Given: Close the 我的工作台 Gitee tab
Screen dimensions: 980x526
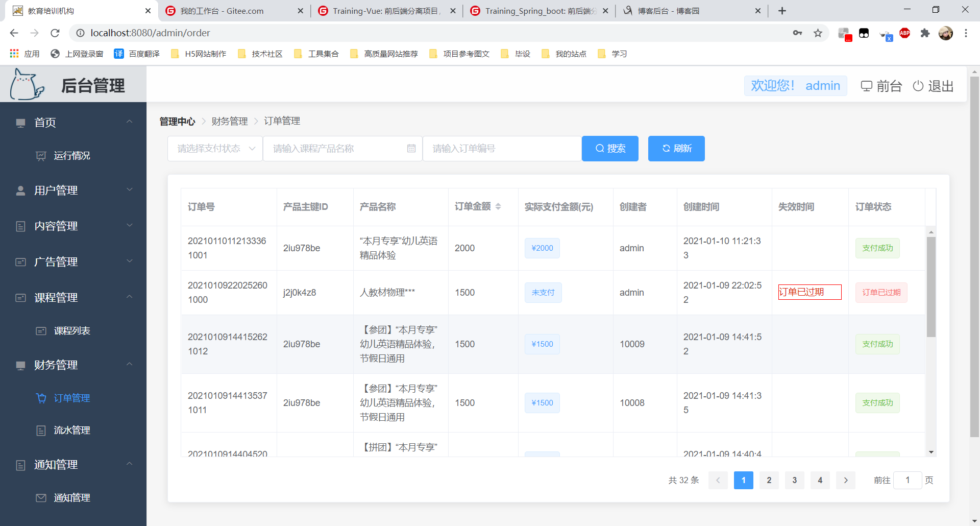Looking at the screenshot, I should coord(300,11).
